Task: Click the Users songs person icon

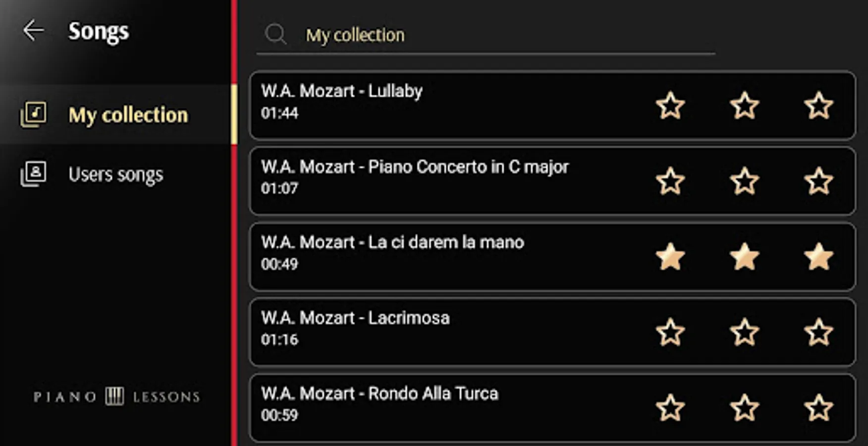Action: click(33, 174)
